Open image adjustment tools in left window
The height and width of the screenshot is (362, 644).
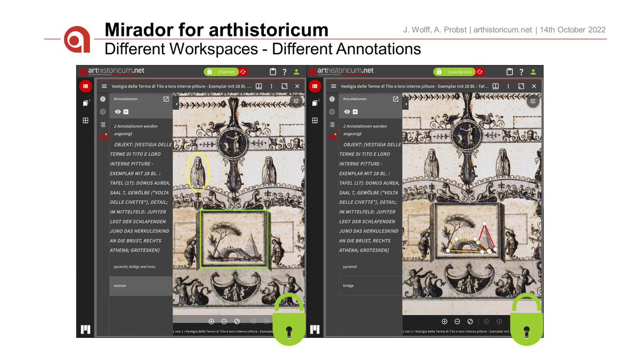coord(296,101)
